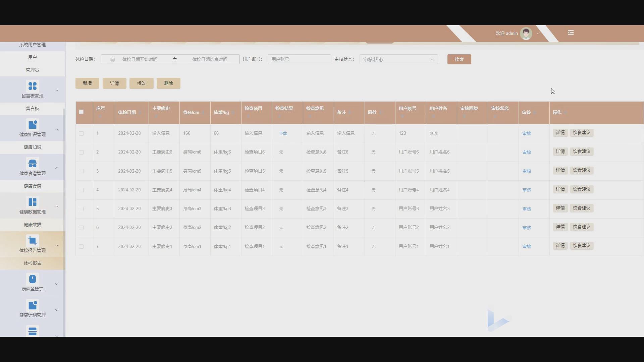The width and height of the screenshot is (644, 362).
Task: Open the 留言板管理 module icon
Action: pos(33,86)
